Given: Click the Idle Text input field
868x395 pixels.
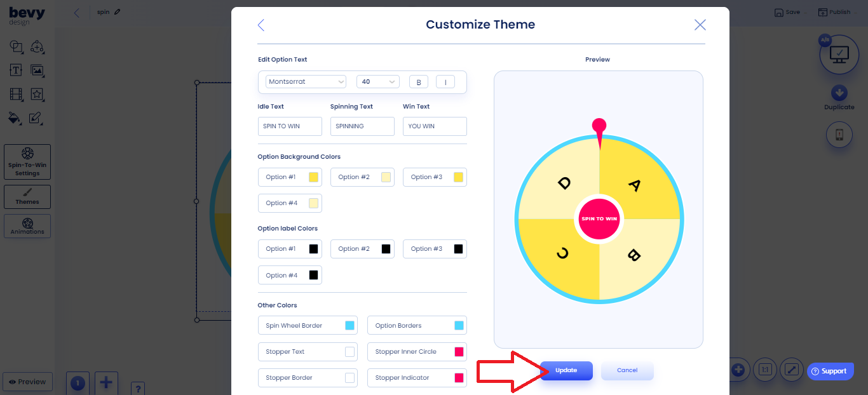Looking at the screenshot, I should (x=290, y=126).
